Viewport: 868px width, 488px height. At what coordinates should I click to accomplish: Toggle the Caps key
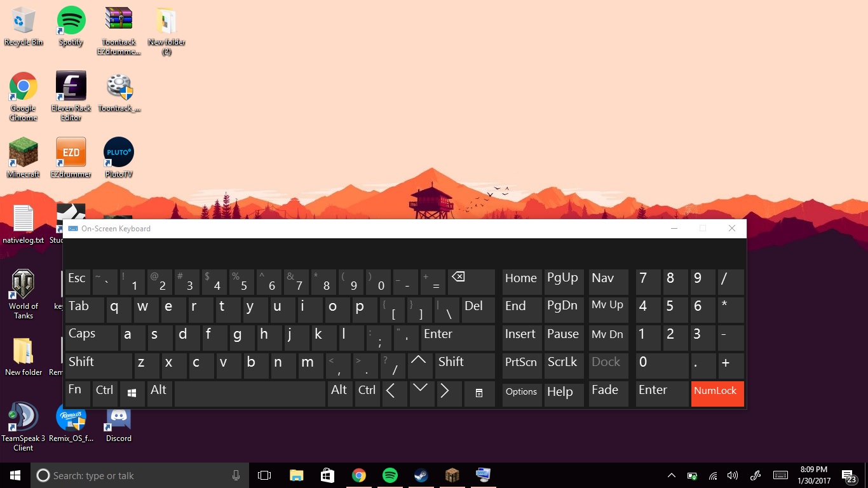click(x=92, y=338)
